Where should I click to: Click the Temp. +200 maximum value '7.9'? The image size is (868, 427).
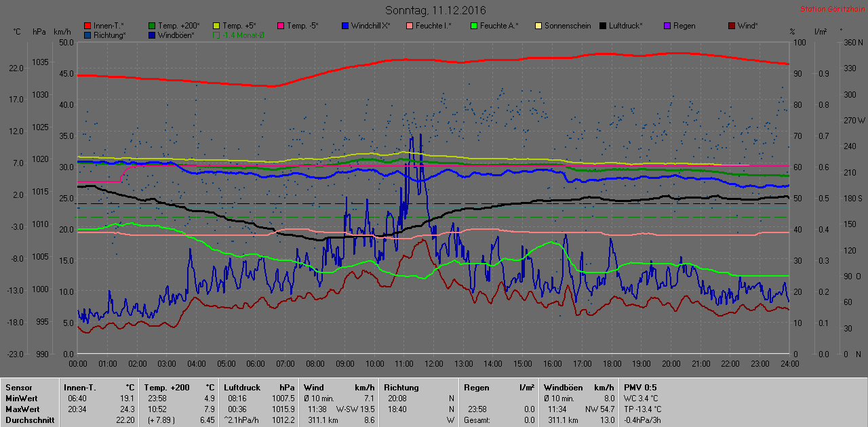pos(208,409)
